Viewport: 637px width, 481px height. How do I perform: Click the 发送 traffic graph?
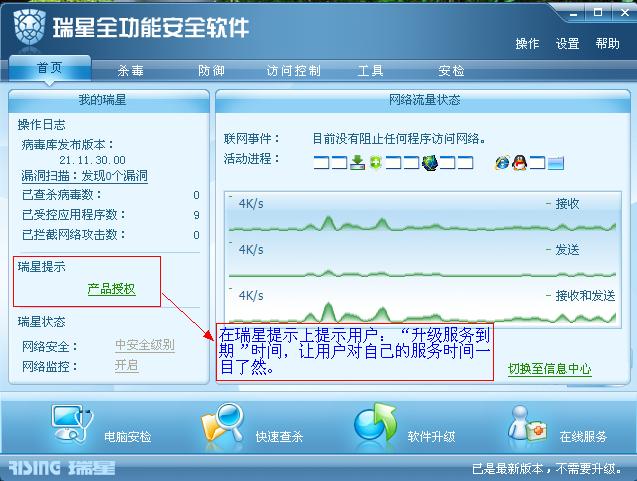[x=422, y=260]
